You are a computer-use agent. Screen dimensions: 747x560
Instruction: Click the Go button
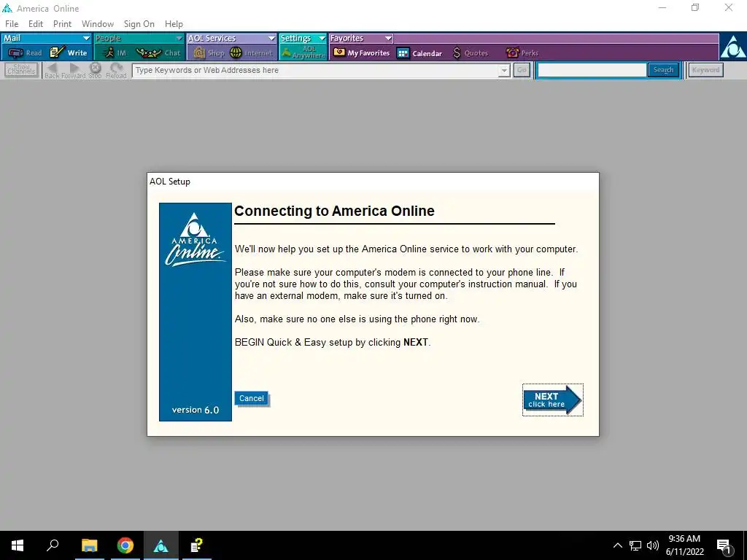[x=522, y=71]
